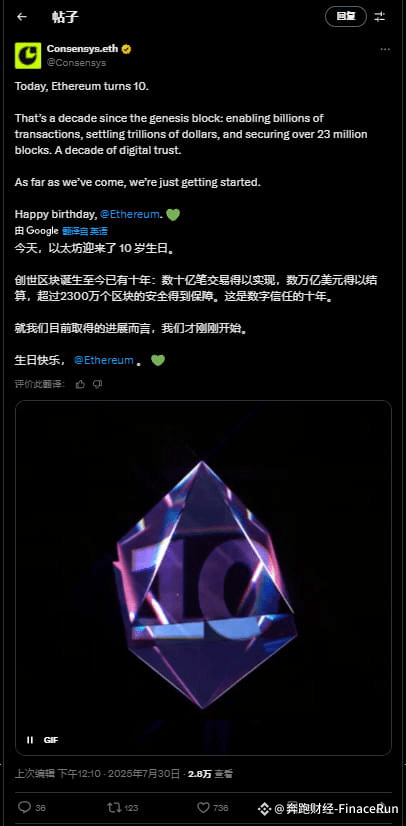Open @Ethereum mention in English text
Image resolution: width=406 pixels, height=826 pixels.
click(130, 214)
